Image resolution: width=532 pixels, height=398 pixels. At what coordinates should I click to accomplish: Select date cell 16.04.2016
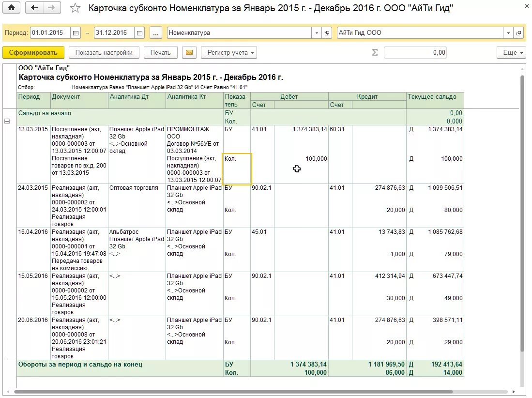33,232
